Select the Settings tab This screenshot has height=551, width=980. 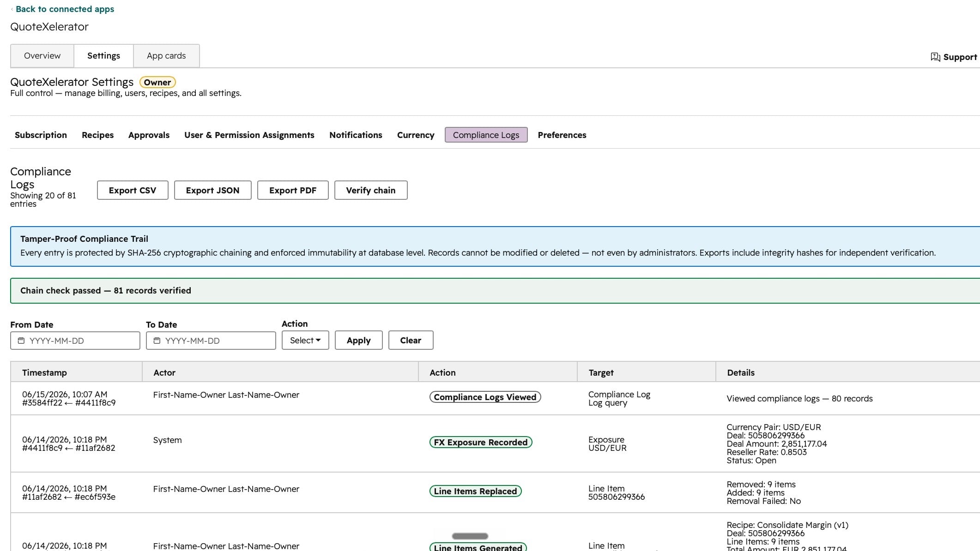point(103,56)
